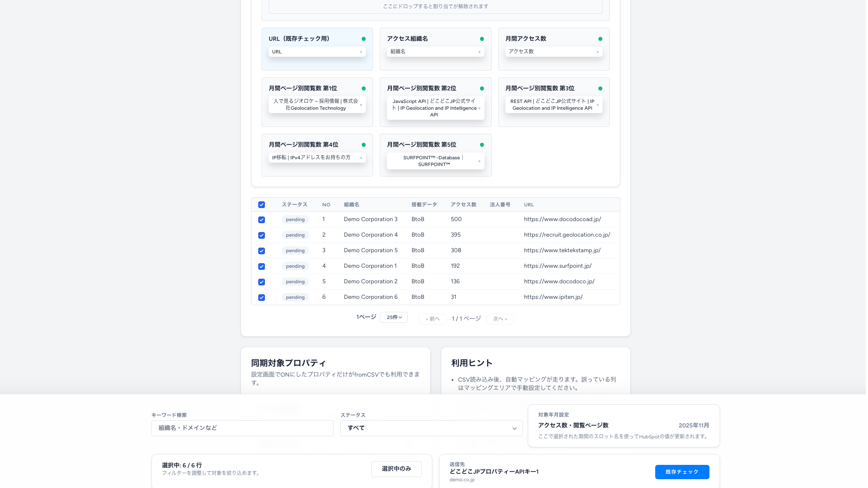The width and height of the screenshot is (868, 488).
Task: Click 同期対象プロパティ heading
Action: 288,363
